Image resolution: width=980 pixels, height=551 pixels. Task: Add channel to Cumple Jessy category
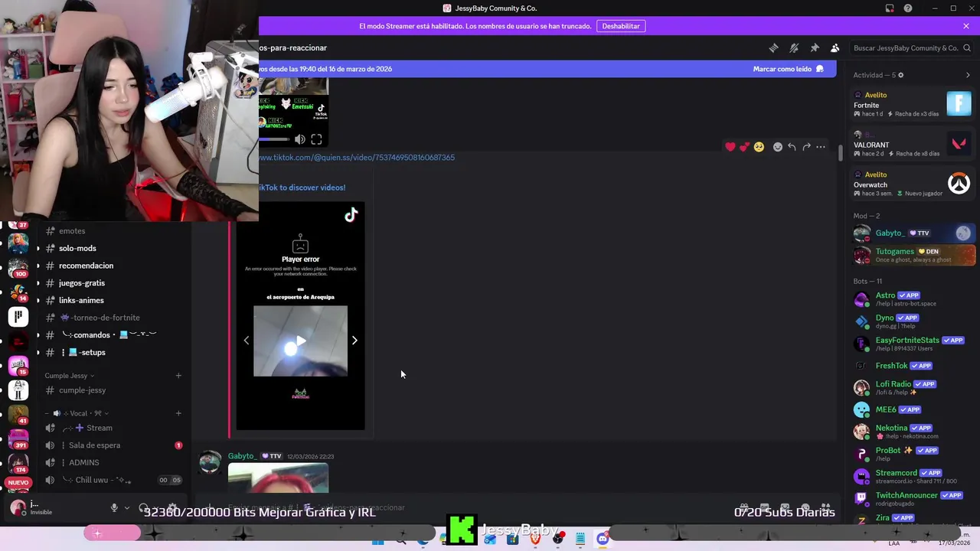(178, 376)
